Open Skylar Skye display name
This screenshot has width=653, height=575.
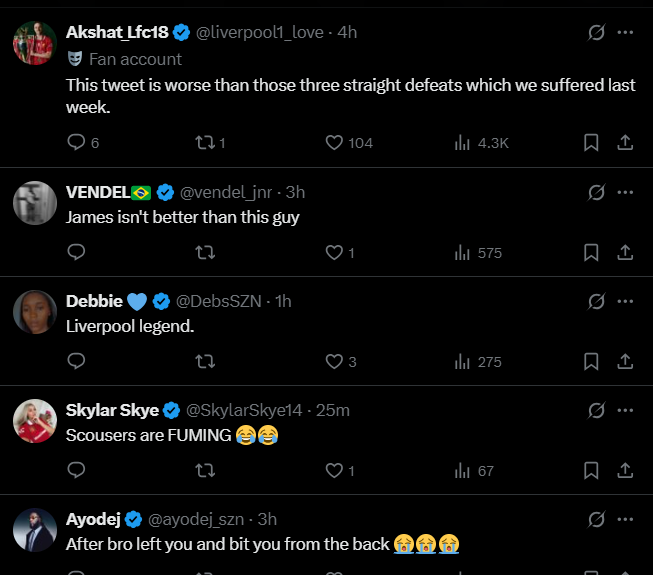tap(112, 410)
